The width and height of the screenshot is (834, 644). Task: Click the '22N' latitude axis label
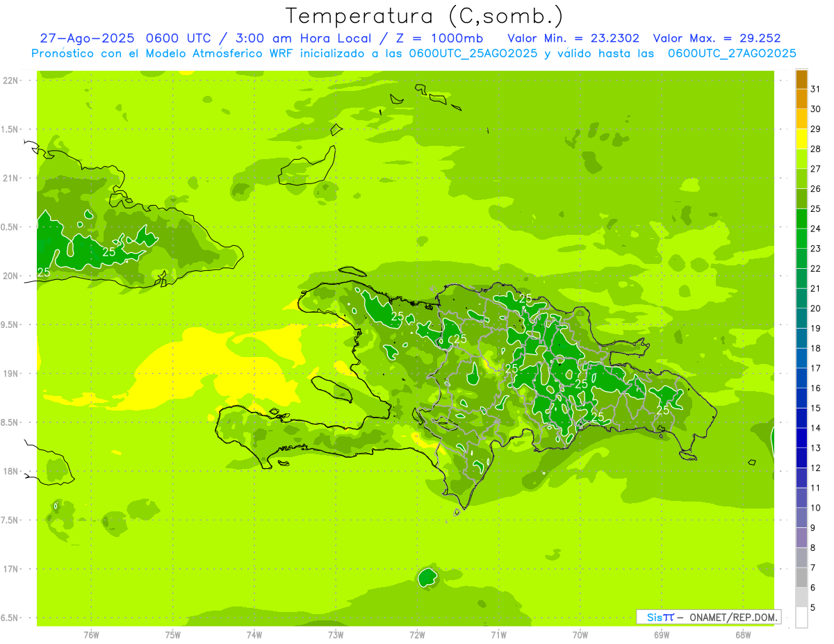pos(11,81)
